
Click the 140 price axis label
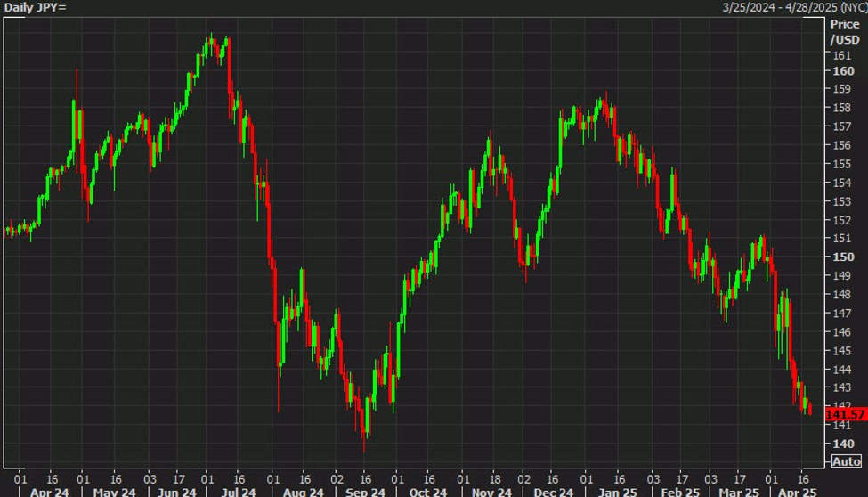841,443
